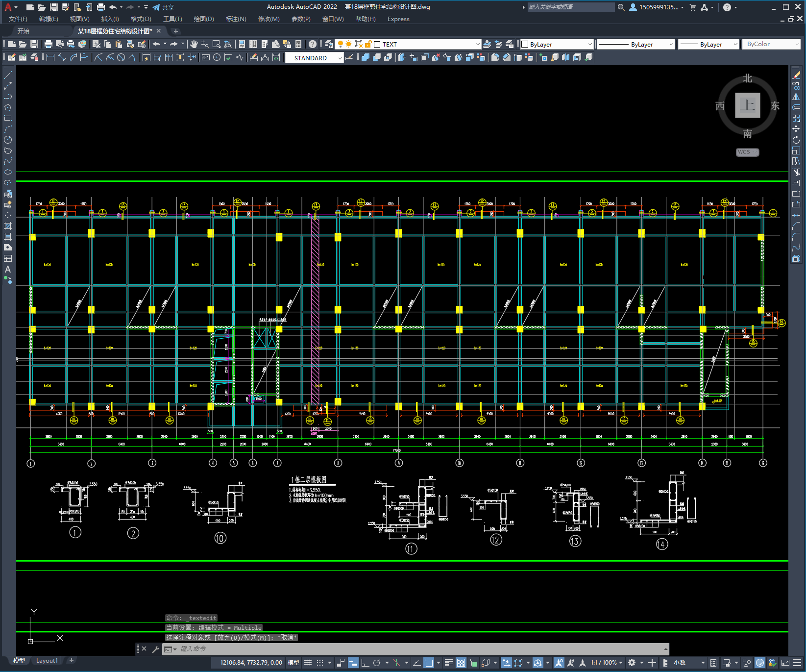Select the Hatch tool in left toolbar
The width and height of the screenshot is (806, 672).
coord(8,226)
